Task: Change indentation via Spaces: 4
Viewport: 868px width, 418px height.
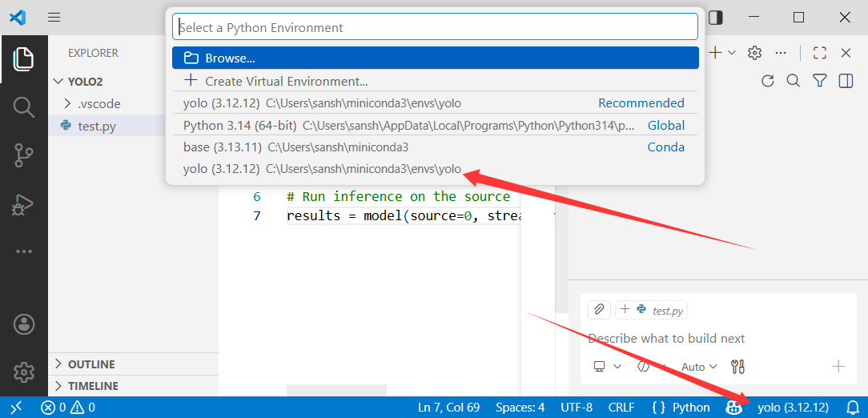Action: (x=520, y=408)
